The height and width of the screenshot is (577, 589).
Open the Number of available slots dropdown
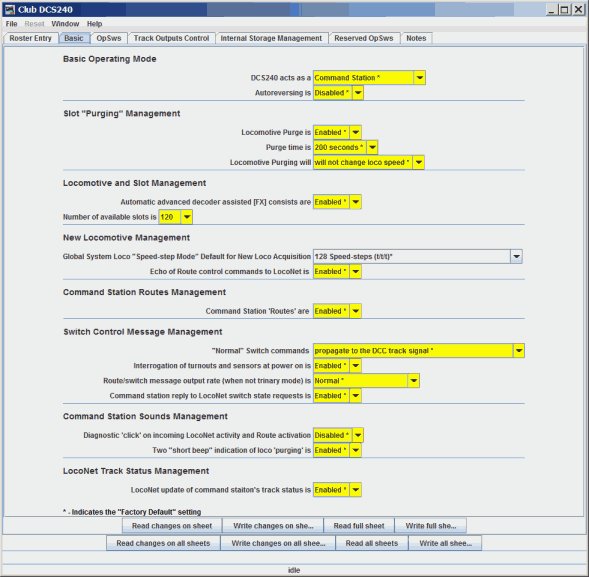click(x=176, y=217)
